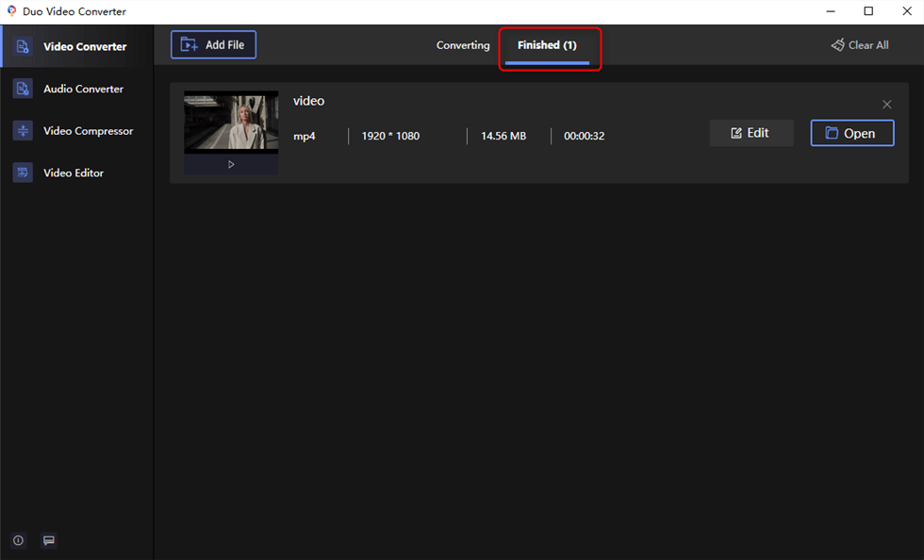Open the Video Editor section

coord(76,173)
